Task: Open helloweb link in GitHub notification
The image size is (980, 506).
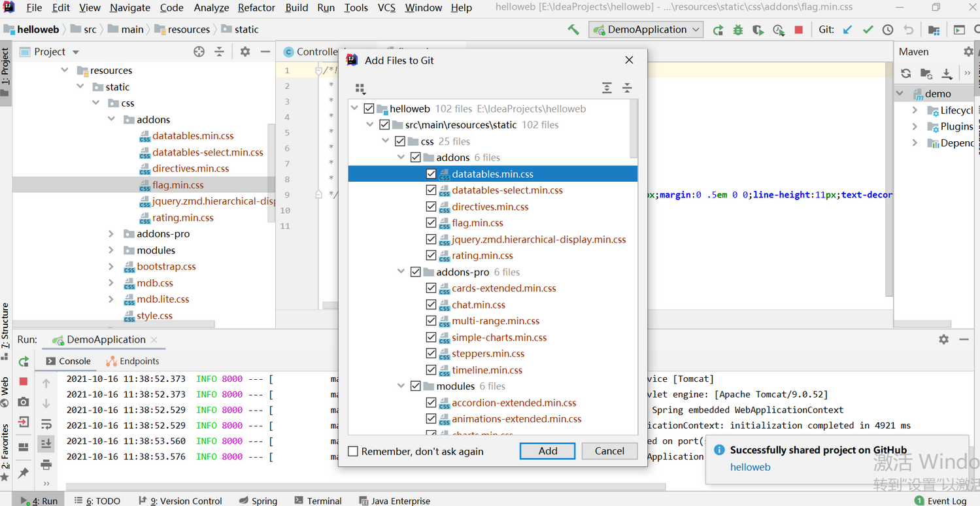Action: [750, 467]
